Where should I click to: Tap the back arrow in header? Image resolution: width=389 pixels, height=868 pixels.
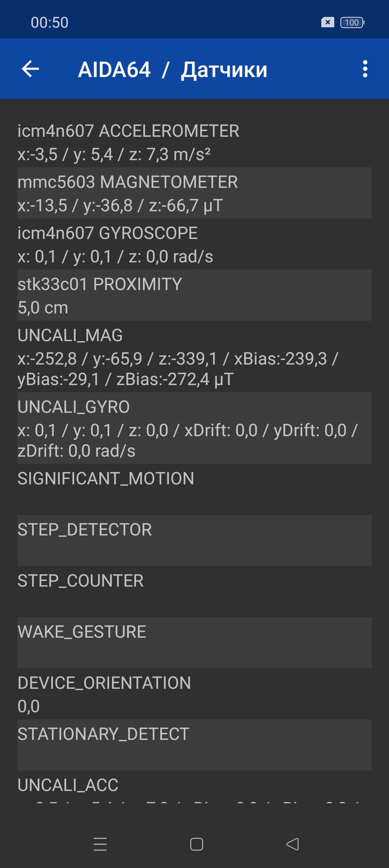click(x=30, y=69)
